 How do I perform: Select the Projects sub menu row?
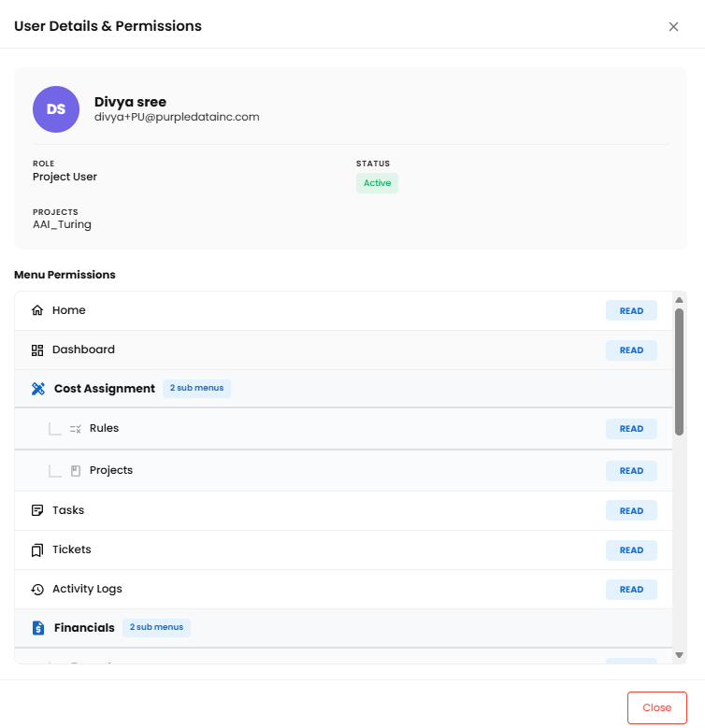click(x=344, y=471)
